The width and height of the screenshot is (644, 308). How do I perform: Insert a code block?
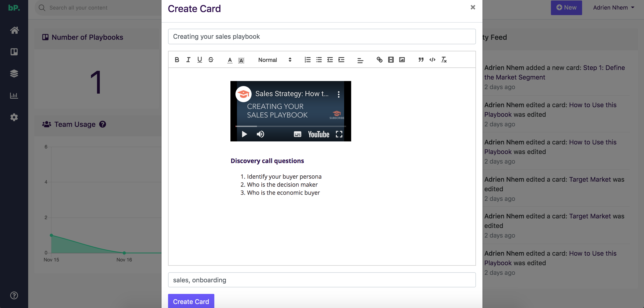tap(432, 60)
